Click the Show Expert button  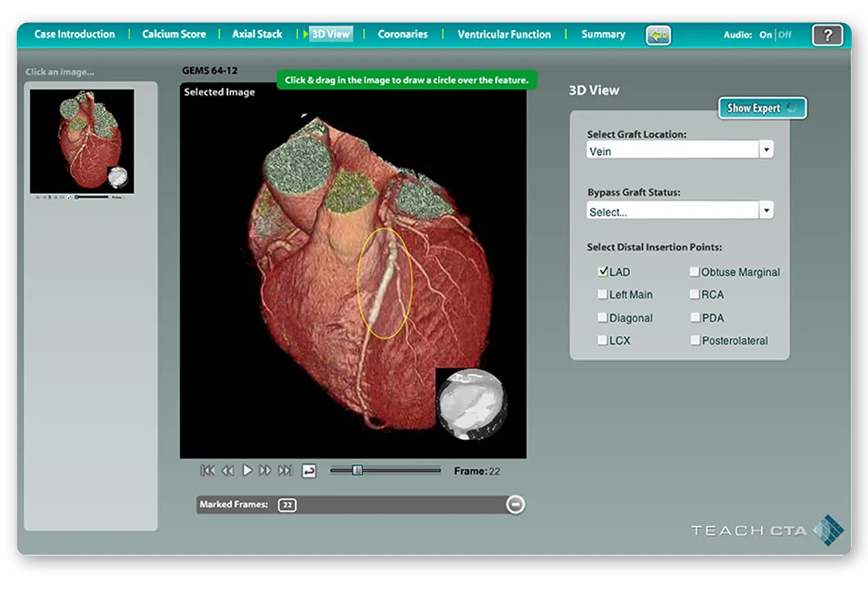point(762,108)
